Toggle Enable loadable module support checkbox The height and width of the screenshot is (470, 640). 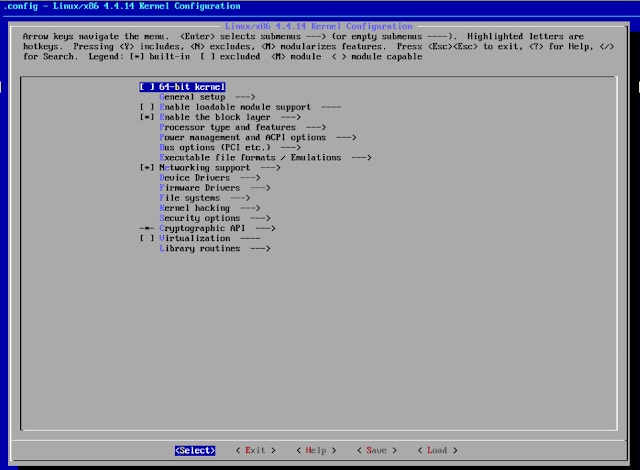tap(147, 107)
